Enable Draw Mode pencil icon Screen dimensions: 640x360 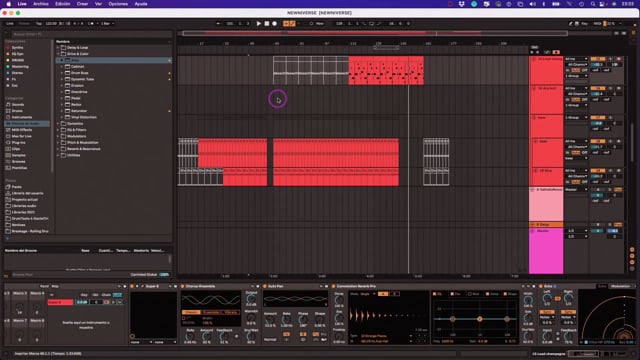click(571, 24)
